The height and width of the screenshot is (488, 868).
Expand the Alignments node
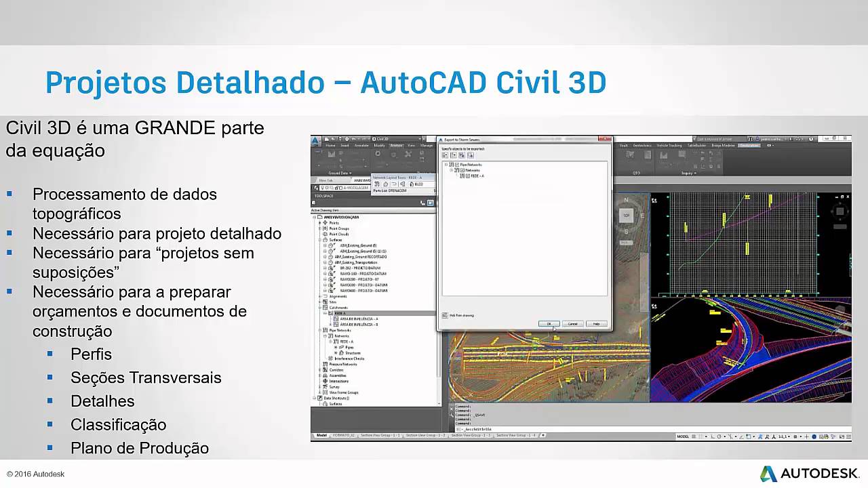(x=319, y=296)
